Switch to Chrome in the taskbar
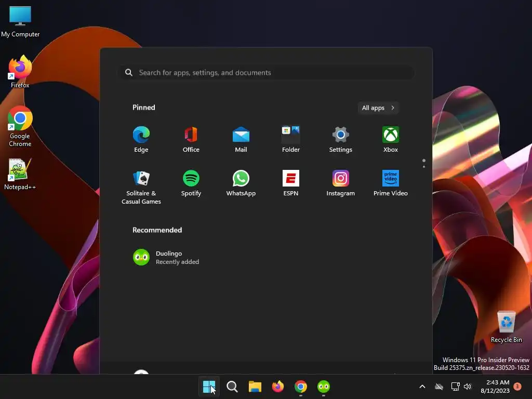 click(301, 387)
